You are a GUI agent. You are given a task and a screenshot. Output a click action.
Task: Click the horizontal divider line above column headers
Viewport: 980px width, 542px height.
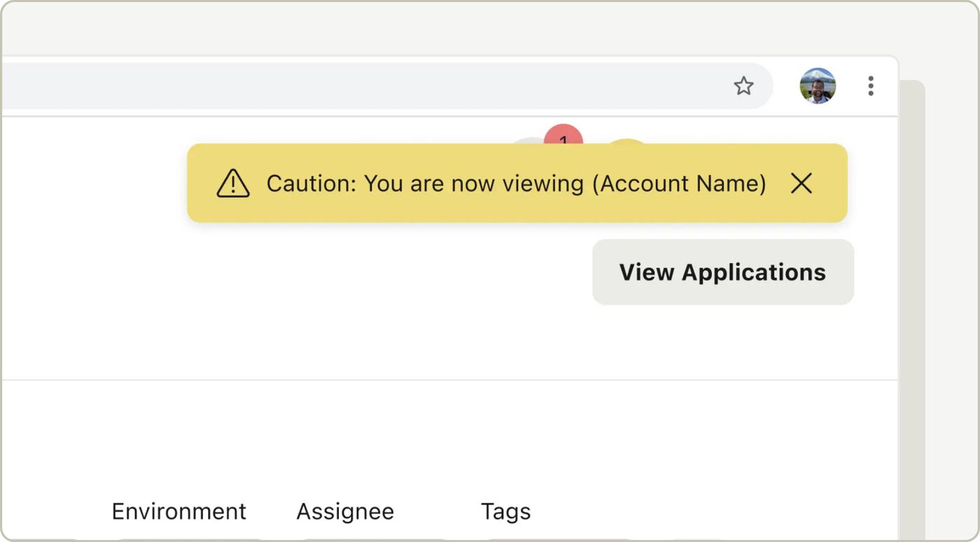coord(448,380)
